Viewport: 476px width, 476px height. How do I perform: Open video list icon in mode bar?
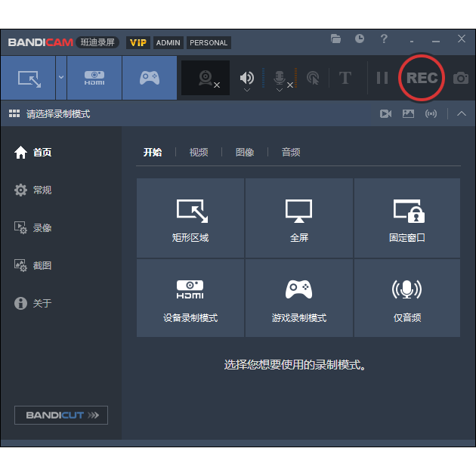point(385,114)
